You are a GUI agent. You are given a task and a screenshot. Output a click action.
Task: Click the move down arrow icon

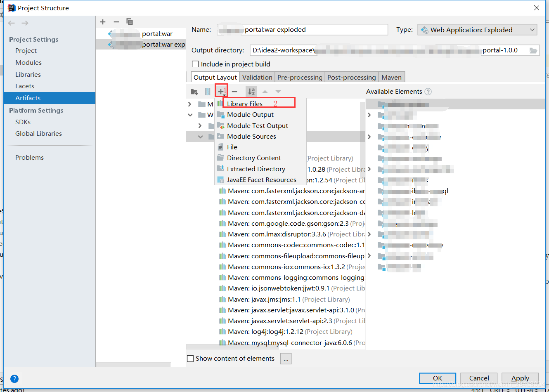point(278,92)
